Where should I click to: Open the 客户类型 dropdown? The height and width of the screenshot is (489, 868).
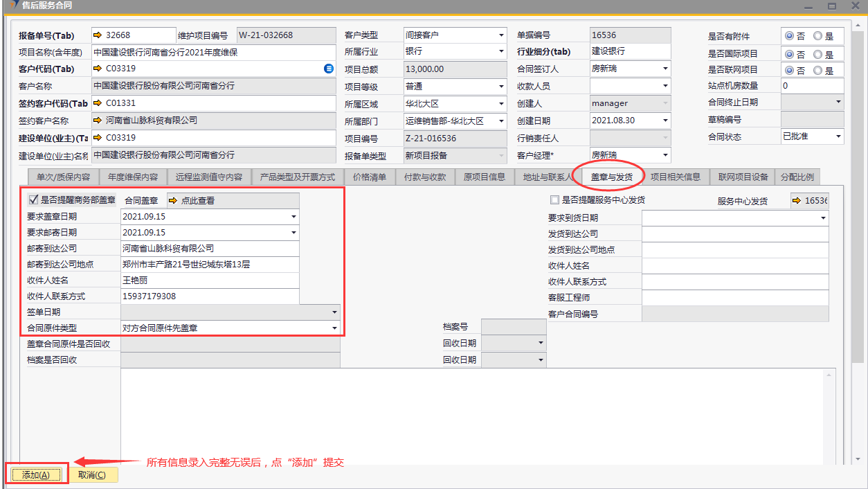point(501,35)
